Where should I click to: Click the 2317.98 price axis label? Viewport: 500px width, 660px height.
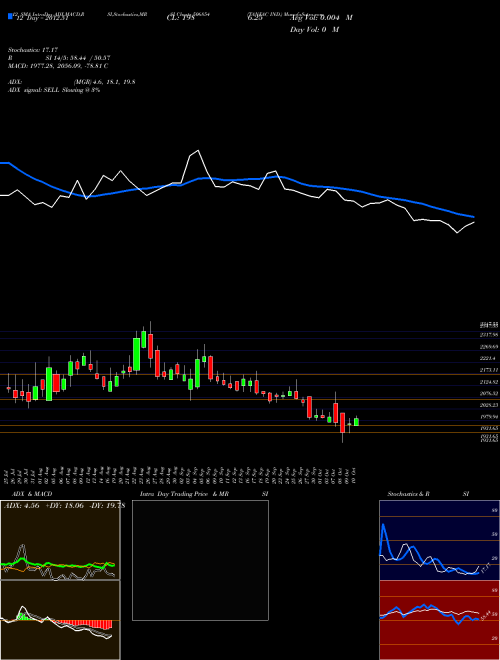489,335
